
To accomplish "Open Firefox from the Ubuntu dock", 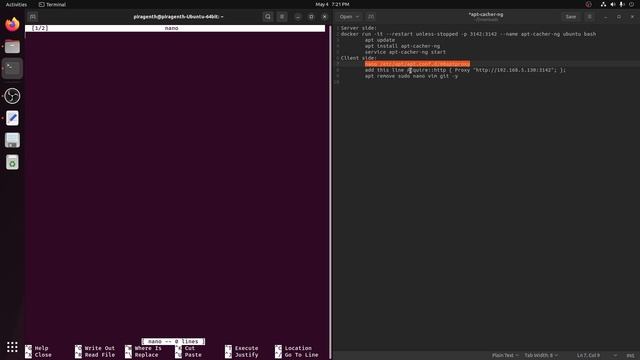I will (x=12, y=24).
